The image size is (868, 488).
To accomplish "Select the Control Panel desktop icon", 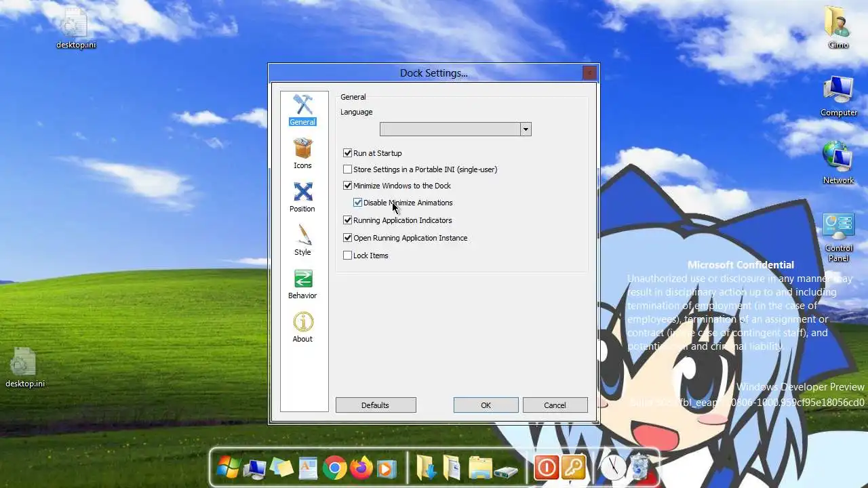I will tap(839, 237).
